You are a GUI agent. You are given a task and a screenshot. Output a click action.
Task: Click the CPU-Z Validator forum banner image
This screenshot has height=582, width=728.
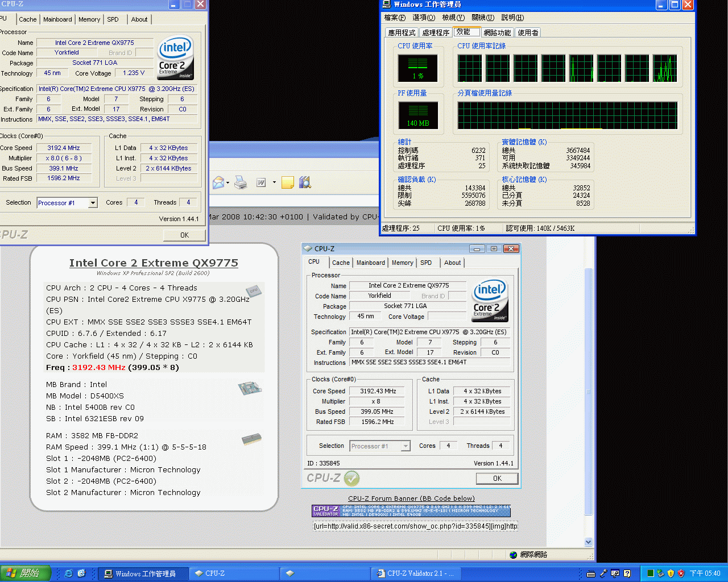click(x=411, y=511)
